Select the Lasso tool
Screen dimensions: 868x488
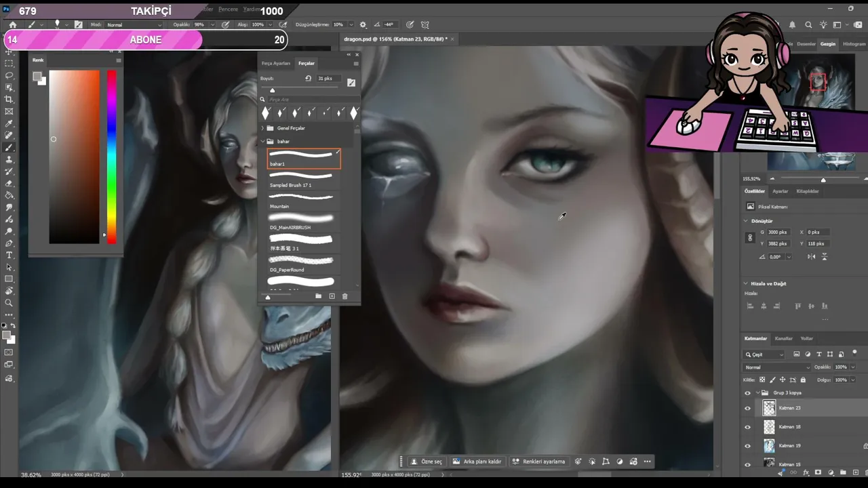(9, 75)
